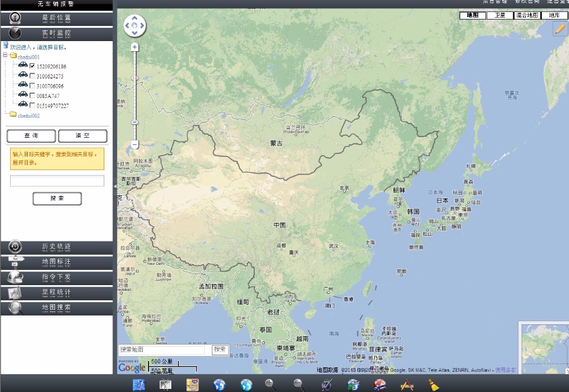Click inside the 搜索地图 map search field
The width and height of the screenshot is (569, 392).
161,350
